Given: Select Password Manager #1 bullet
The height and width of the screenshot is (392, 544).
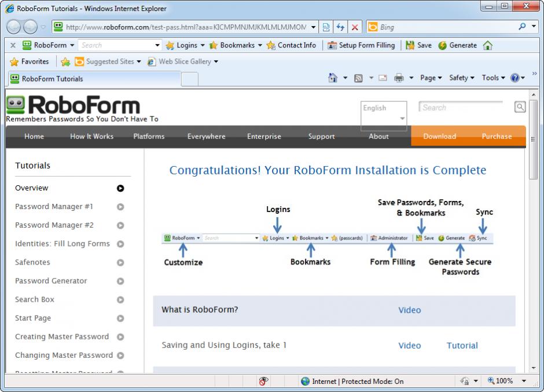Looking at the screenshot, I should point(120,207).
